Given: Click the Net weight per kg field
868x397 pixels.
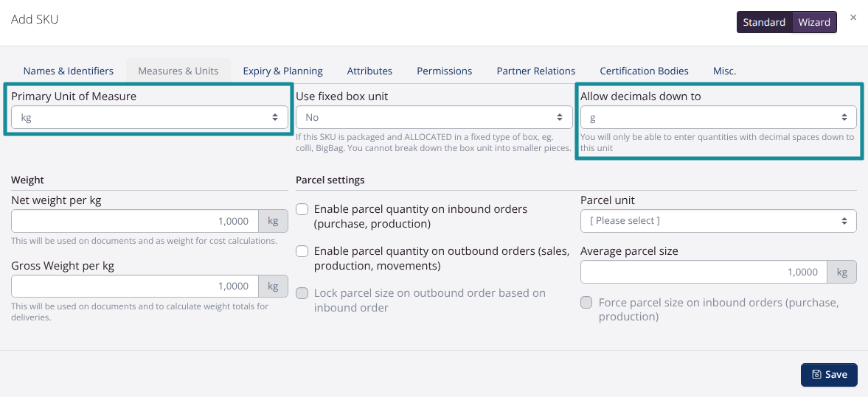Looking at the screenshot, I should pyautogui.click(x=135, y=221).
